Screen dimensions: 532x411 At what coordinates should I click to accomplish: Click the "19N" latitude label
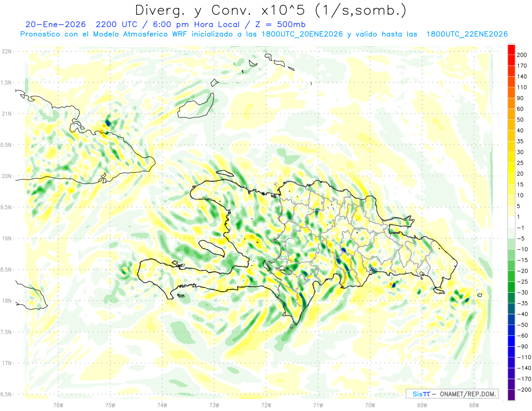pos(6,239)
